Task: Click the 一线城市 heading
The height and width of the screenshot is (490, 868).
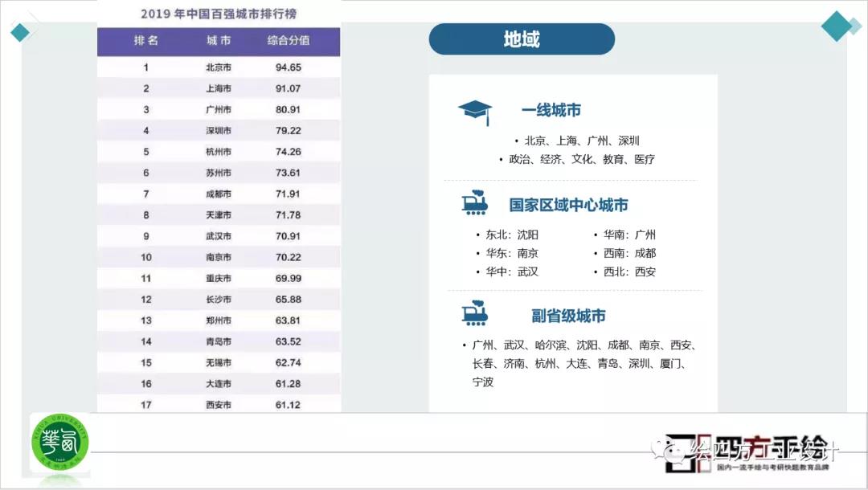Action: [551, 110]
